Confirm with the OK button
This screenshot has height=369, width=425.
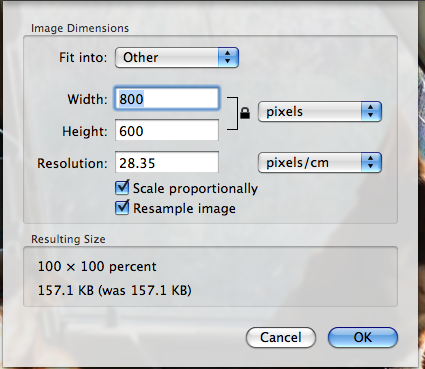tap(363, 337)
